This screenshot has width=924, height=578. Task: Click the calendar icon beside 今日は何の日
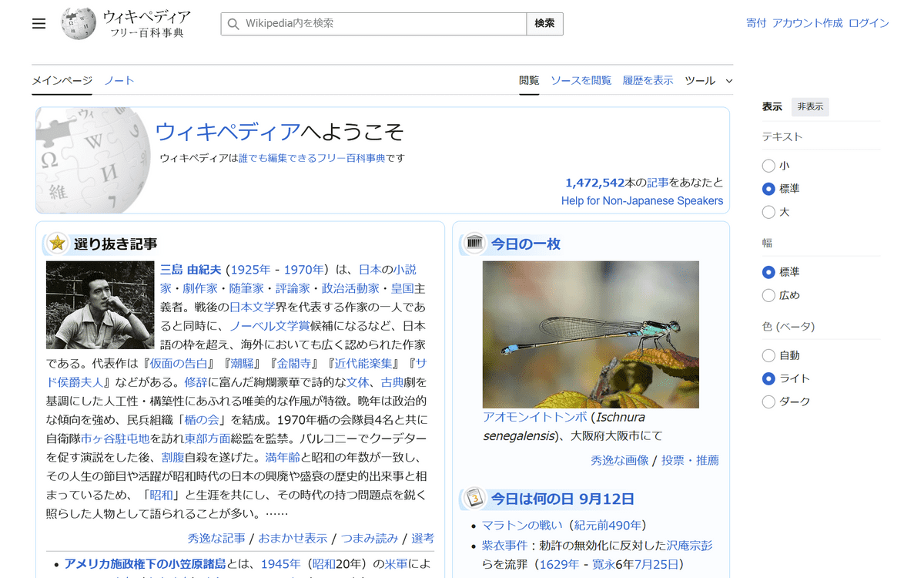pyautogui.click(x=474, y=498)
